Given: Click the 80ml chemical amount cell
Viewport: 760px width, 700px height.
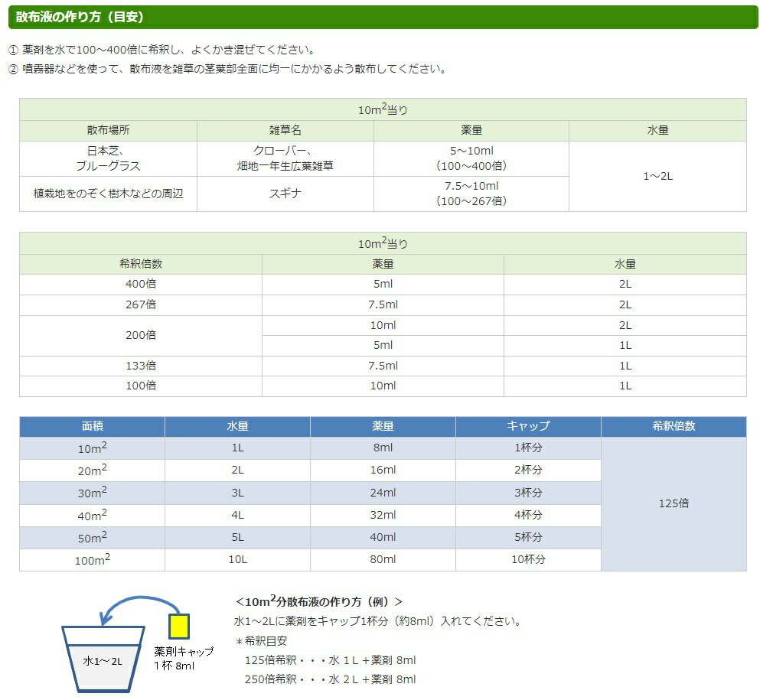Looking at the screenshot, I should click(383, 560).
